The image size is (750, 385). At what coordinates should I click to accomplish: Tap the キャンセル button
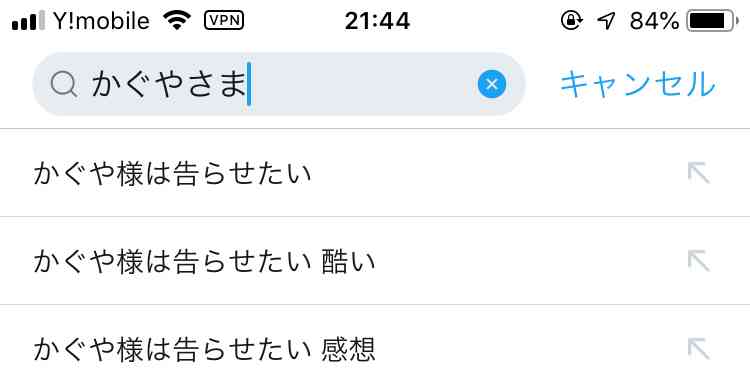pyautogui.click(x=638, y=84)
